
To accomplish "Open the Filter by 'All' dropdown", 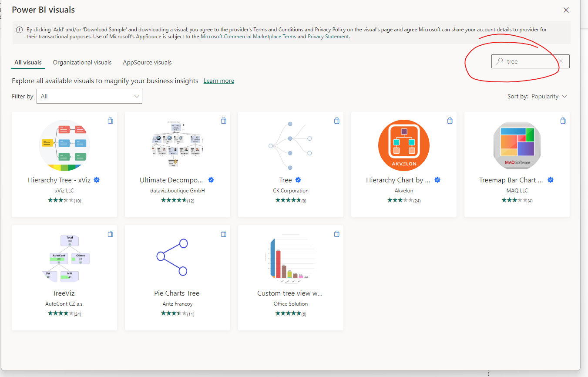I will click(x=89, y=96).
